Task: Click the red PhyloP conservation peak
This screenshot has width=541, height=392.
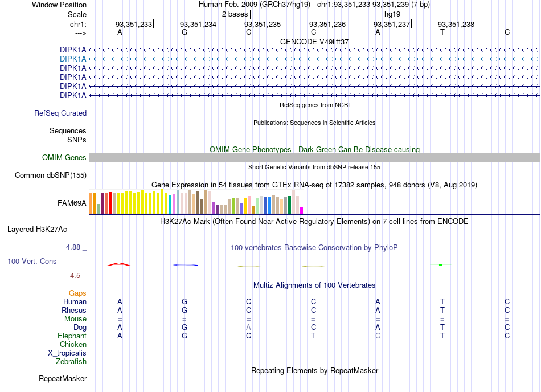Action: click(x=118, y=264)
